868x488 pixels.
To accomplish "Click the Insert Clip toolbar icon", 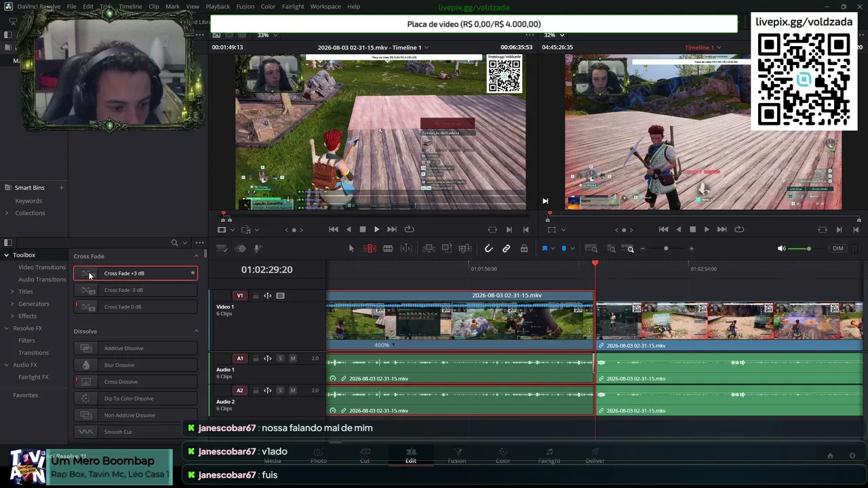I will (429, 249).
